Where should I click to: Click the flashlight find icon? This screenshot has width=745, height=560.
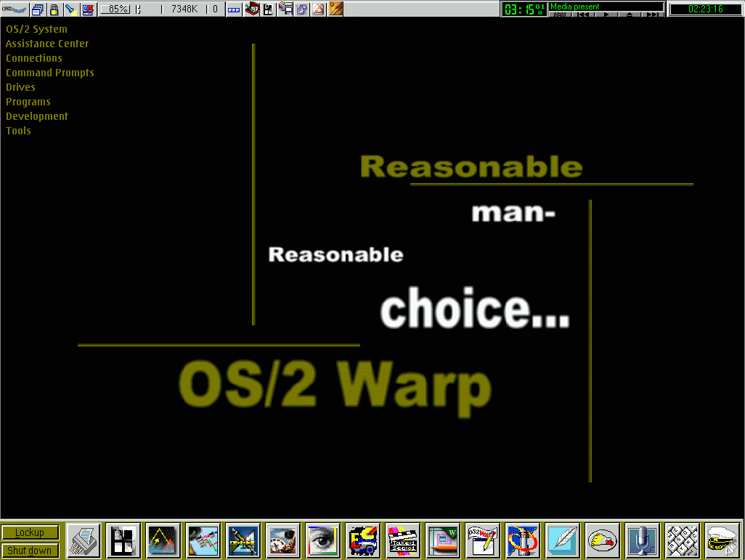tap(70, 9)
